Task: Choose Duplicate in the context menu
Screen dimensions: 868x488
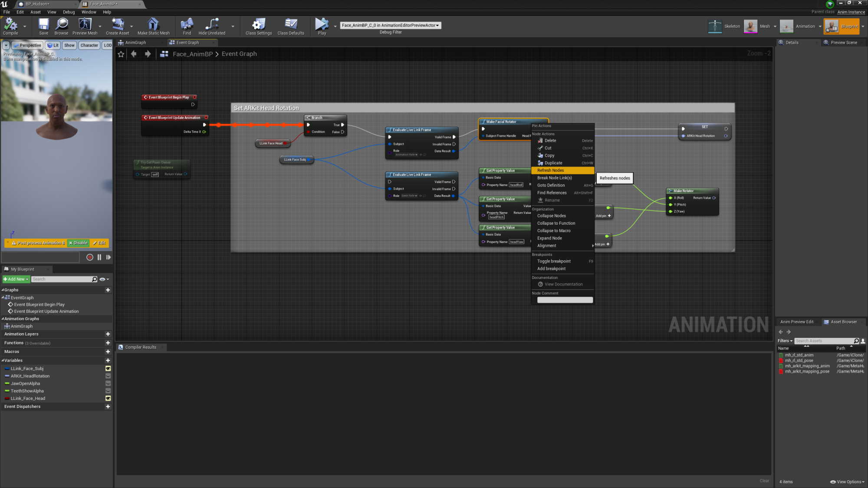Action: pos(562,163)
